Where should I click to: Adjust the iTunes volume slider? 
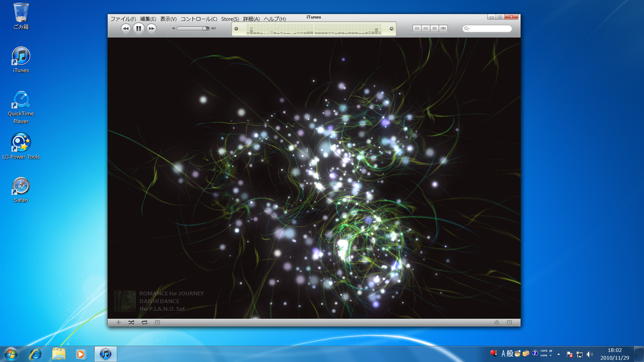(x=193, y=29)
